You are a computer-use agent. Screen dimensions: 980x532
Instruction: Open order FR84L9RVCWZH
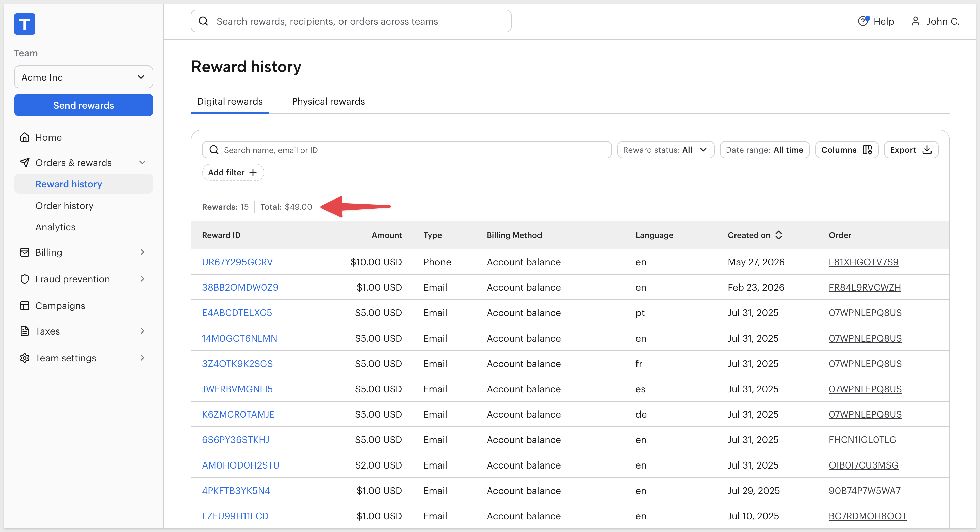pyautogui.click(x=865, y=288)
